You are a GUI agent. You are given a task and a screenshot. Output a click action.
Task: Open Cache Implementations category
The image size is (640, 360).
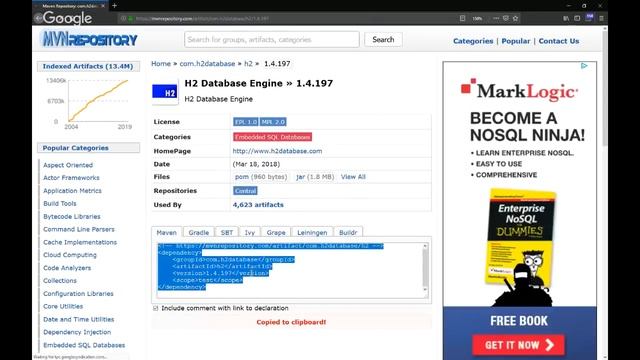click(x=80, y=242)
